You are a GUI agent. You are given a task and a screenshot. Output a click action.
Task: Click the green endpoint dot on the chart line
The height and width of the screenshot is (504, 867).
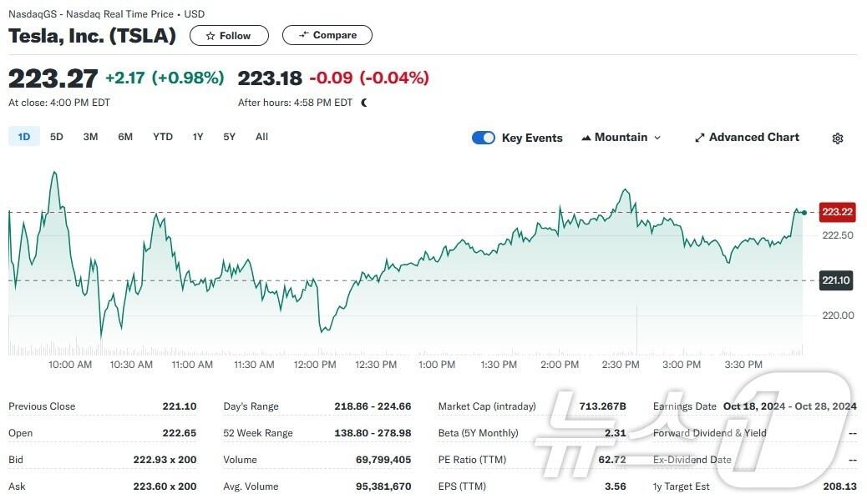pos(804,213)
